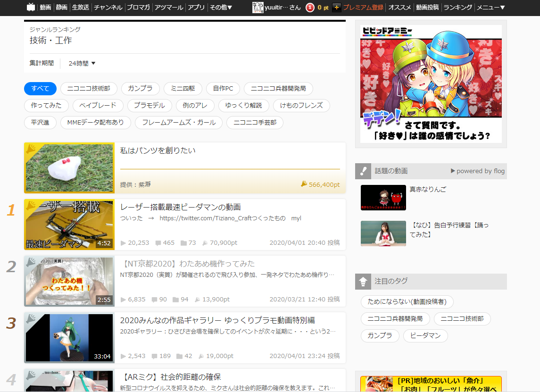Open the ブロマガ menu item
The image size is (540, 392).
139,7
